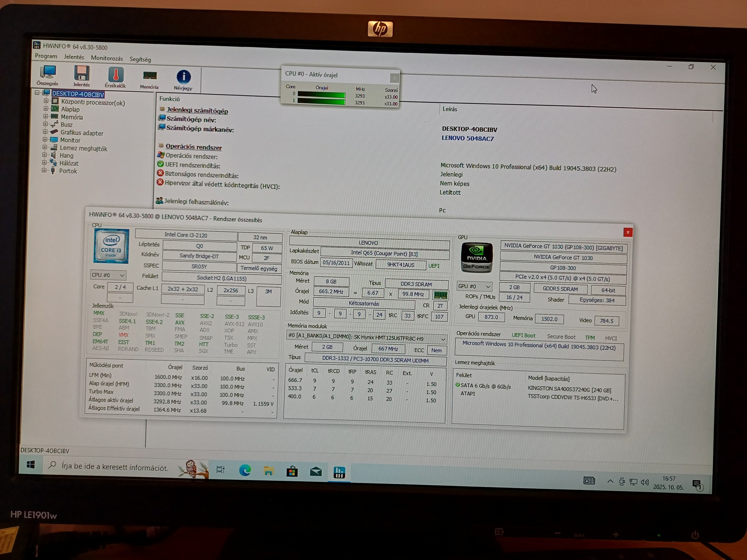The width and height of the screenshot is (747, 560).
Task: Click the Intel Core i3-2120 CPU name field
Action: pyautogui.click(x=186, y=234)
